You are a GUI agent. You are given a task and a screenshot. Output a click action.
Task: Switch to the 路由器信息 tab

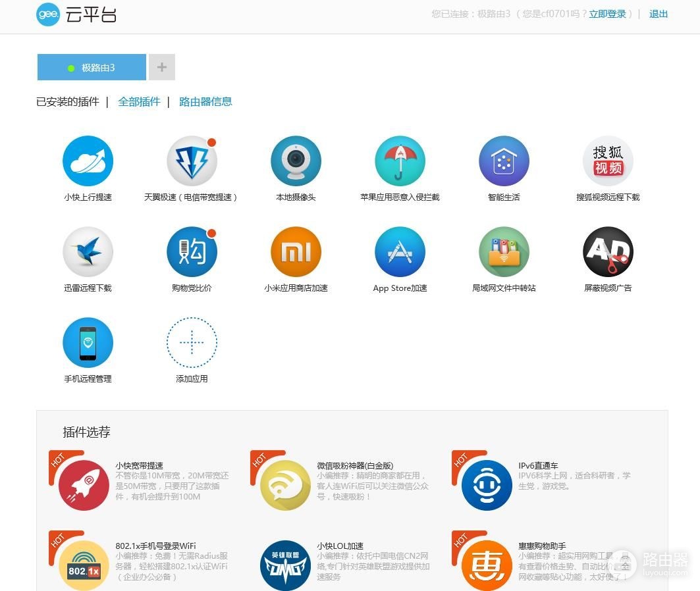click(x=205, y=102)
